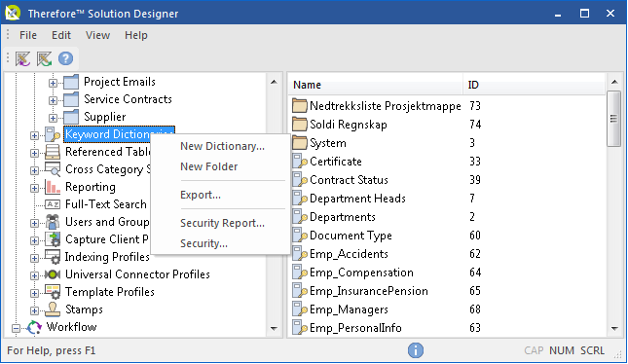Click the Nedtrekksliste Prosjektmappe folder icon

click(x=299, y=106)
